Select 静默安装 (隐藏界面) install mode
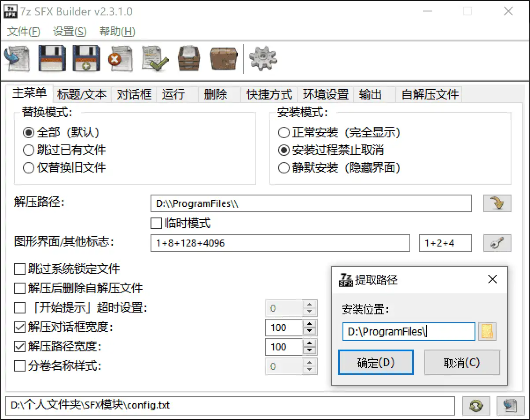 point(284,168)
